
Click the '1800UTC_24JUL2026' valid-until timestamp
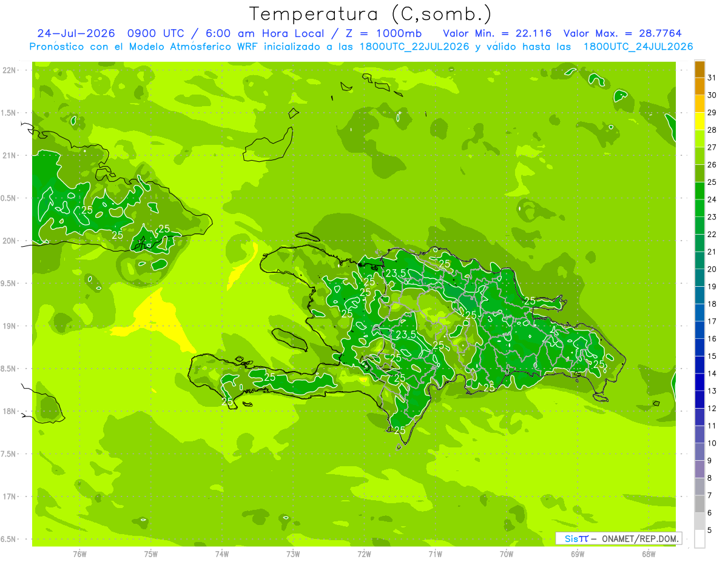pyautogui.click(x=638, y=47)
